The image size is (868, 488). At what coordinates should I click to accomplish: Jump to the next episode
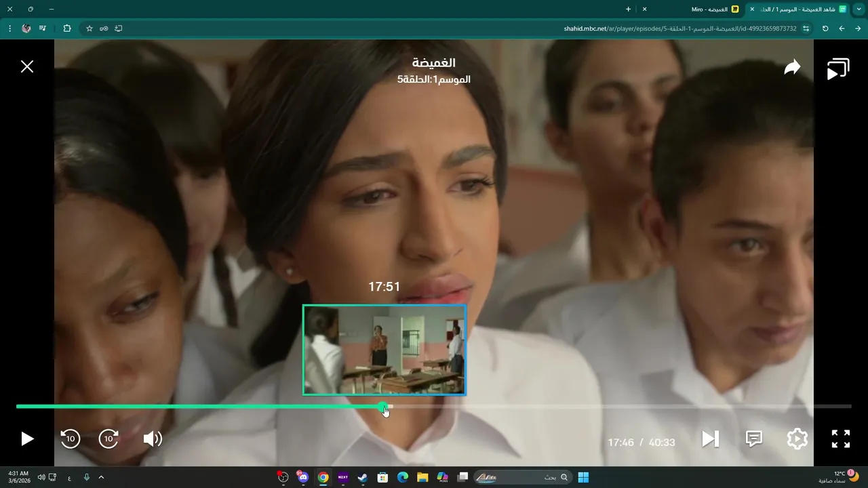[710, 439]
